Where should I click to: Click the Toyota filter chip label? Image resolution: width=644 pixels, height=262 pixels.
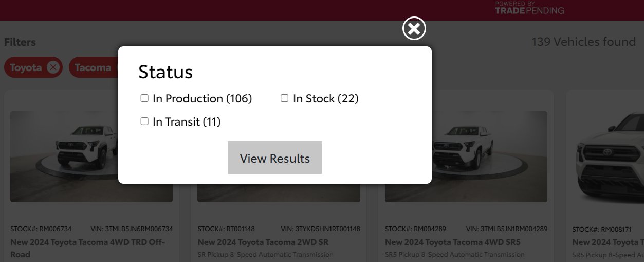pos(26,67)
